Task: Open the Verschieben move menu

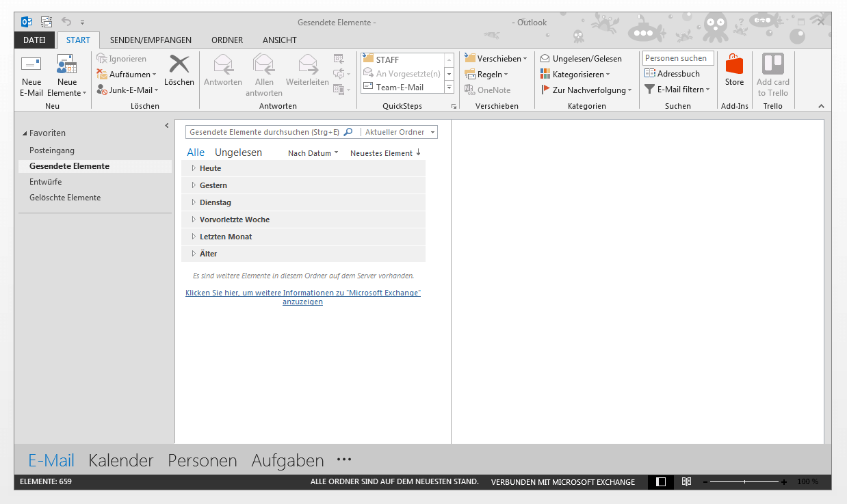Action: 496,58
